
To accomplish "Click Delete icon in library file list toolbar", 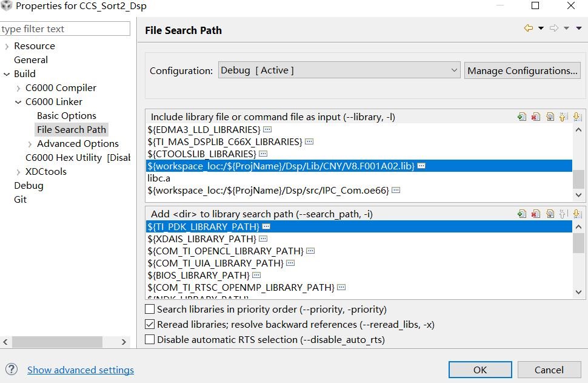I will coord(535,117).
